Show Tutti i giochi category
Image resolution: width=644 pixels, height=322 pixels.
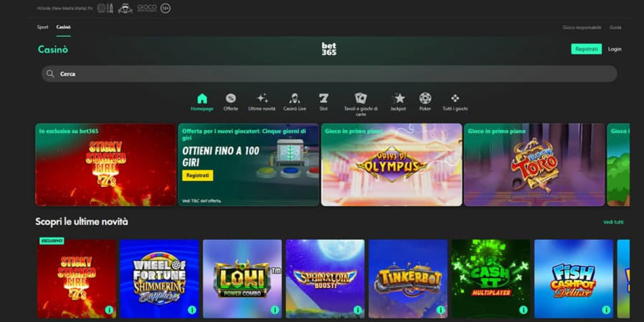pyautogui.click(x=455, y=99)
